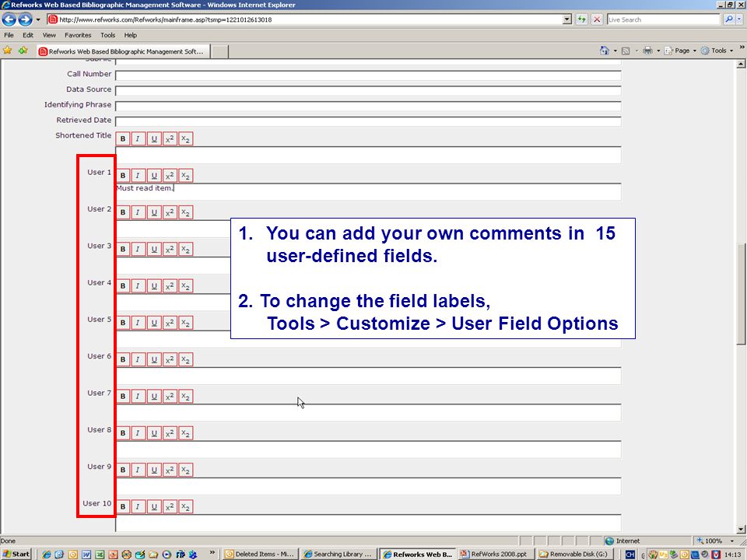
Task: Open the Favorites Center star
Action: (x=7, y=50)
